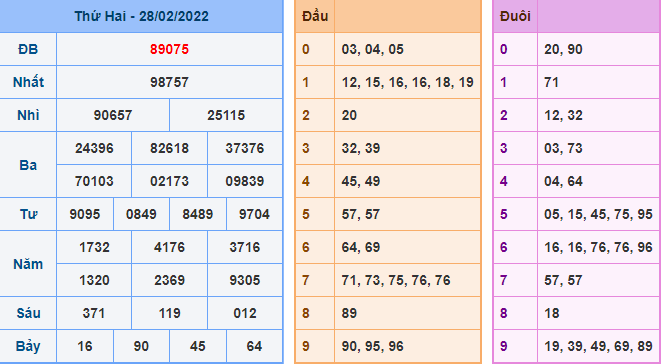
Task: Click the Tư number 9095
Action: pyautogui.click(x=85, y=214)
